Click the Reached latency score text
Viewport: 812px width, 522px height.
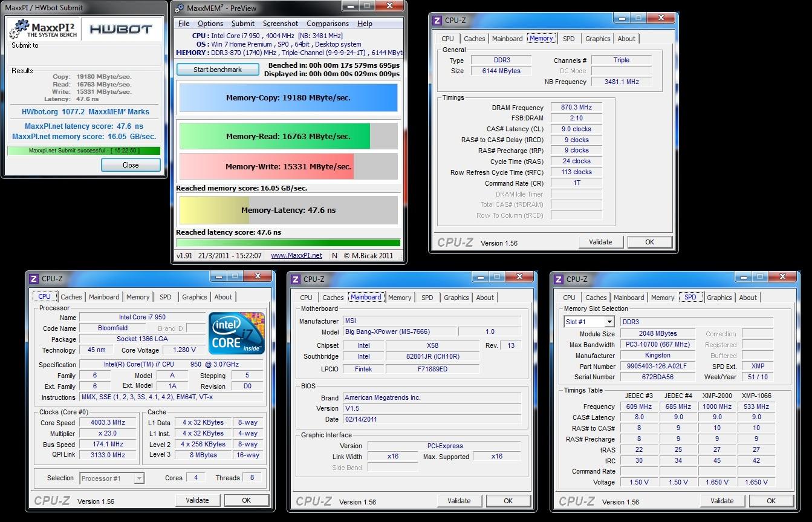(229, 232)
